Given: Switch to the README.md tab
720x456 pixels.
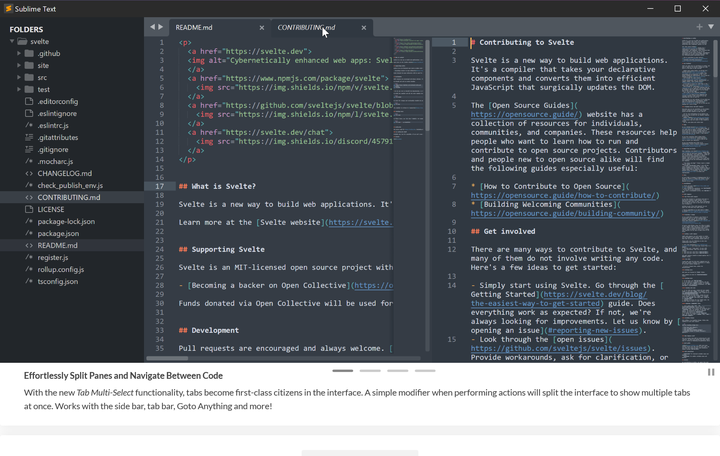Looking at the screenshot, I should pos(219,28).
